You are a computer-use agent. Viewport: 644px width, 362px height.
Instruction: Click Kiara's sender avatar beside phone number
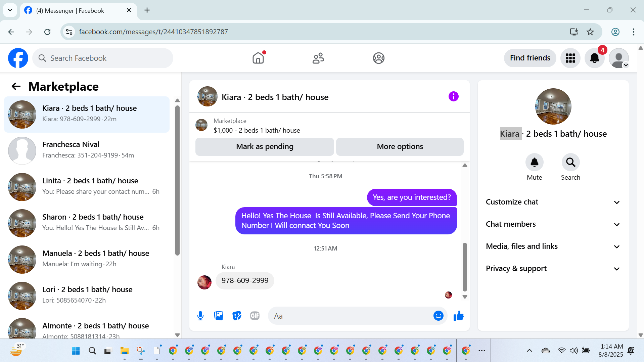pyautogui.click(x=204, y=282)
